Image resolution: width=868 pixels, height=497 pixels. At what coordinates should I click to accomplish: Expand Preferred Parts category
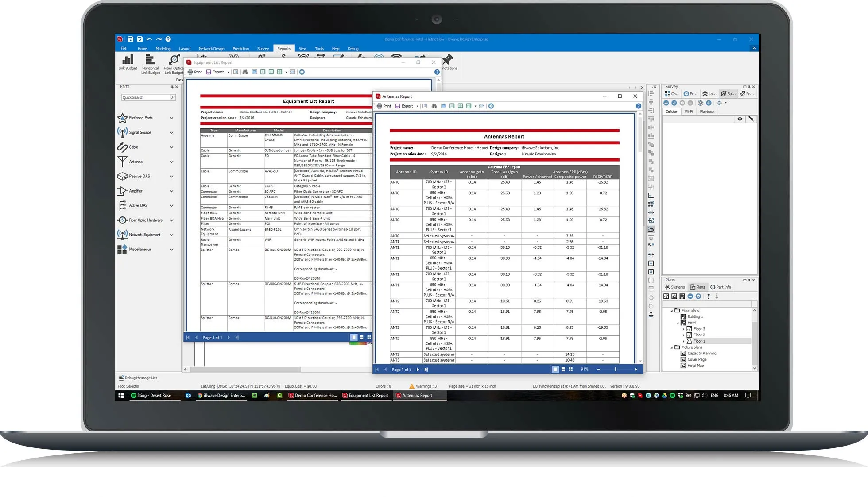[172, 118]
